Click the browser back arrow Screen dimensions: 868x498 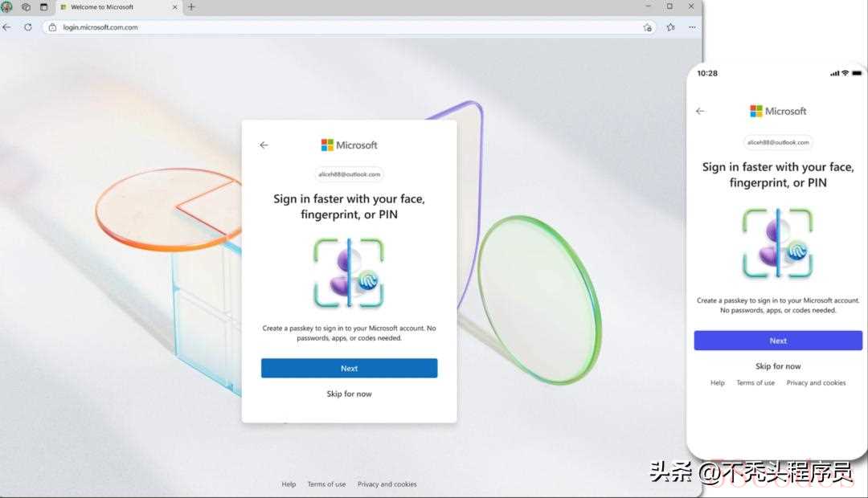tap(6, 27)
